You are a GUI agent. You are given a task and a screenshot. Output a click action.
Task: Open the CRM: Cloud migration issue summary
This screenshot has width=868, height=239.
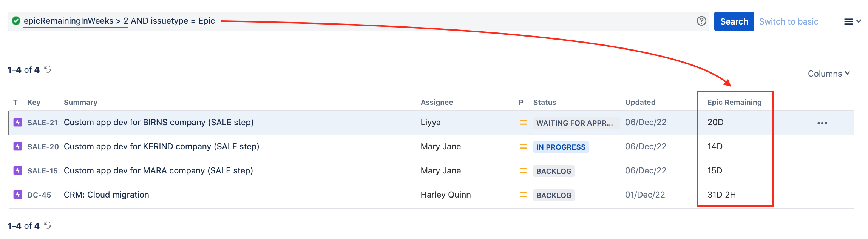pos(106,195)
